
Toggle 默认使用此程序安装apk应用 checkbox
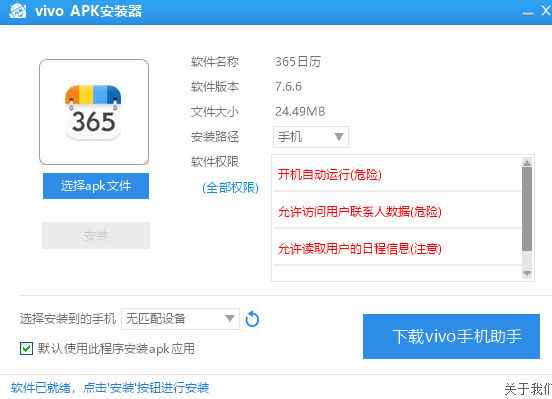[x=26, y=349]
